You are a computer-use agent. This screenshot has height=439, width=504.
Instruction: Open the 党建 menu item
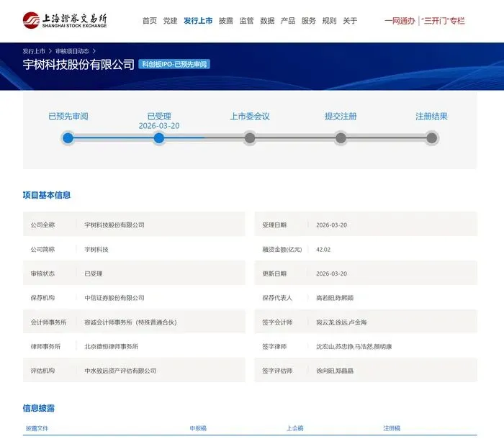click(170, 21)
